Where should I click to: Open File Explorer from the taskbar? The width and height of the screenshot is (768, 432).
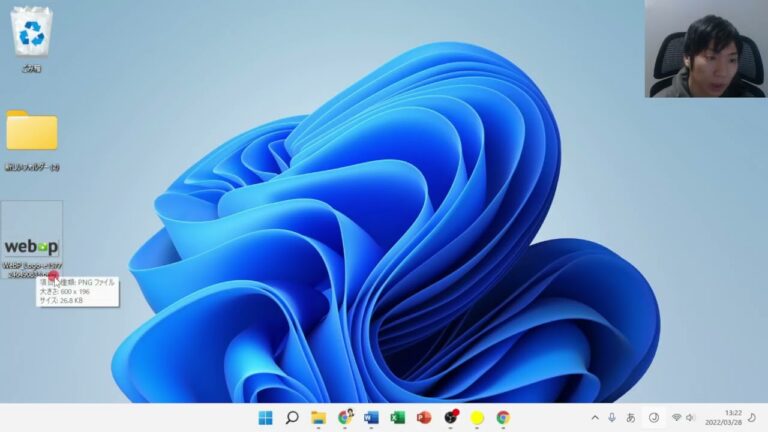click(x=318, y=418)
